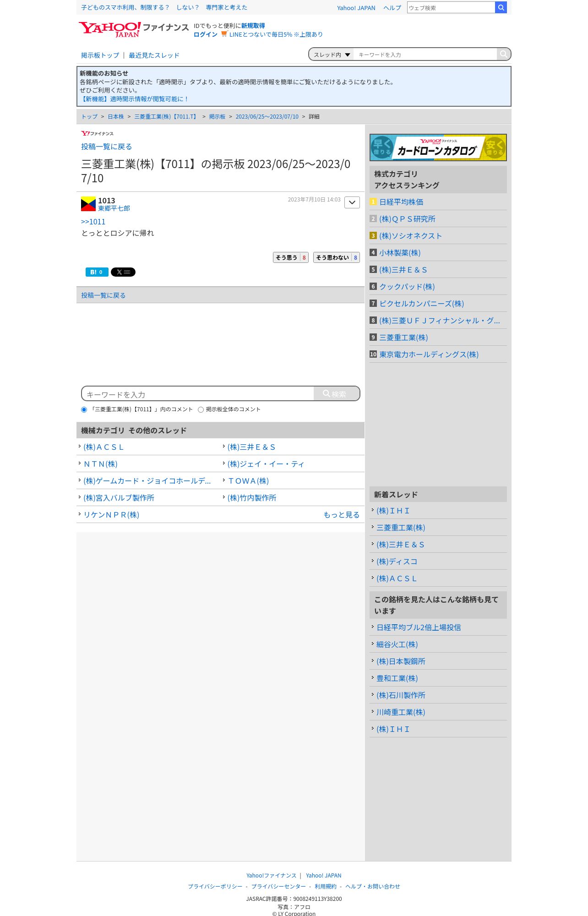Click lower 投稿一覧に戻る link in gray bar
588x916 pixels.
103,295
